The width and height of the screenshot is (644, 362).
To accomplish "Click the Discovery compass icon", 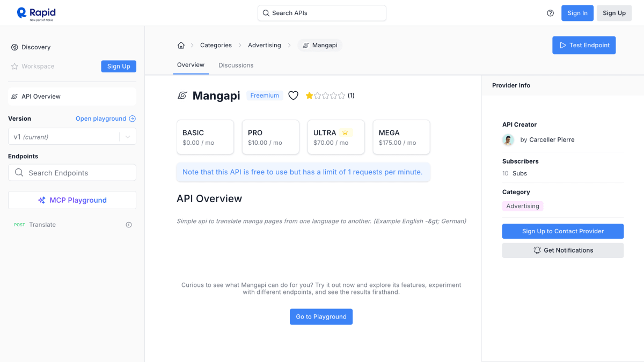I will point(14,47).
